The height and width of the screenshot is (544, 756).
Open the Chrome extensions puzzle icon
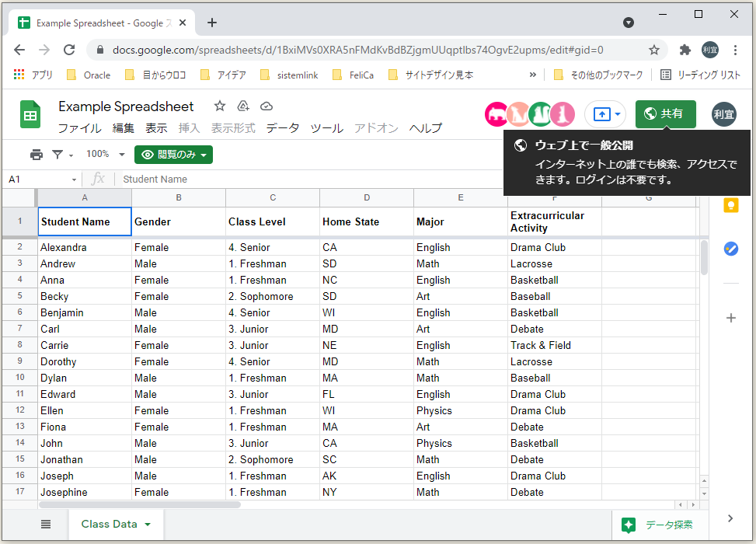click(683, 48)
